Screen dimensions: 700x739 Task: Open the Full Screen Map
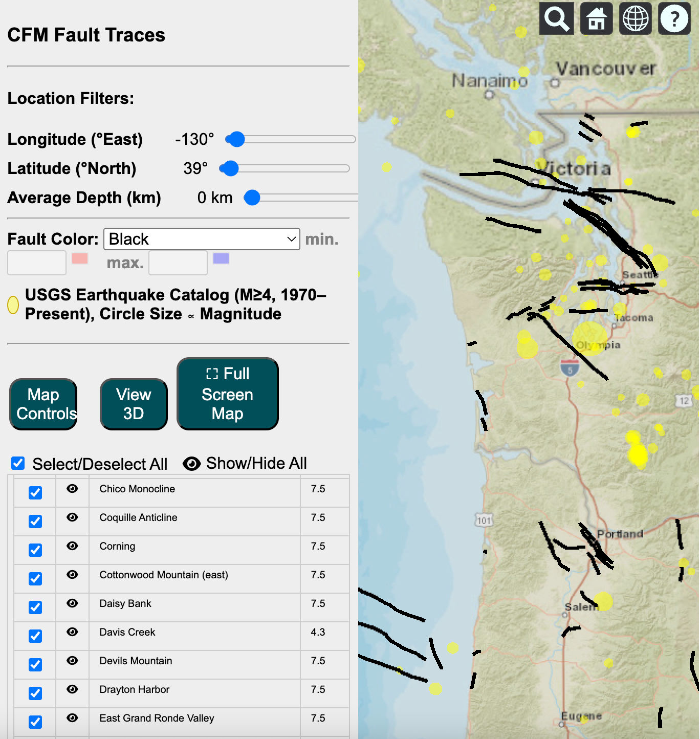227,394
